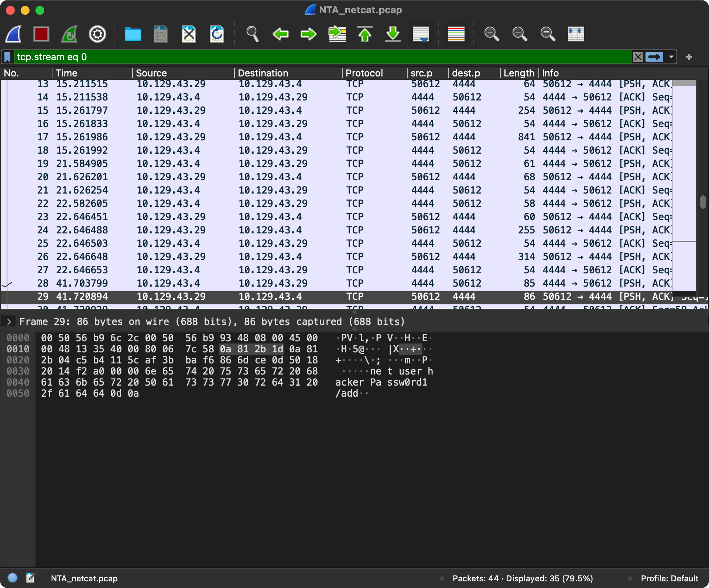Open capture options gear

pyautogui.click(x=97, y=34)
